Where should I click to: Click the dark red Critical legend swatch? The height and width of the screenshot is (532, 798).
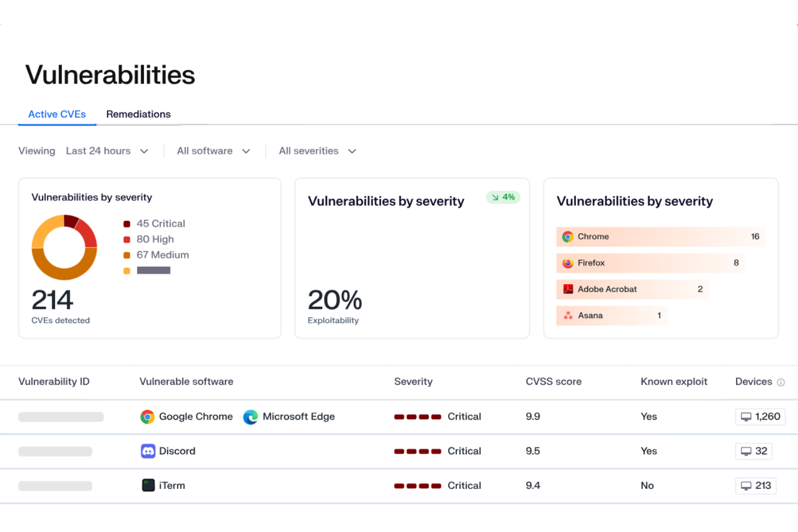(x=127, y=224)
